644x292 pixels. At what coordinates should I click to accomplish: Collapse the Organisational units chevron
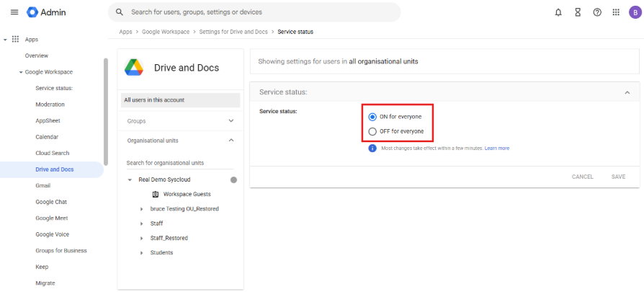pyautogui.click(x=231, y=141)
